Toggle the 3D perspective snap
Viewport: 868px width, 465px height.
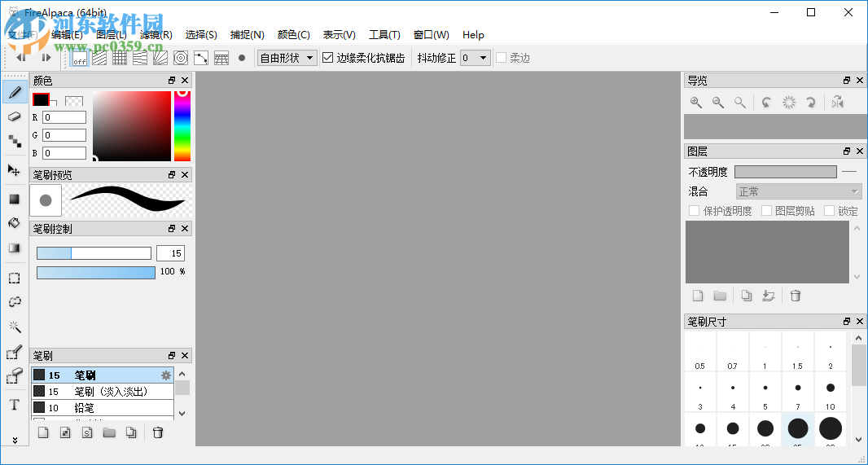tap(221, 58)
